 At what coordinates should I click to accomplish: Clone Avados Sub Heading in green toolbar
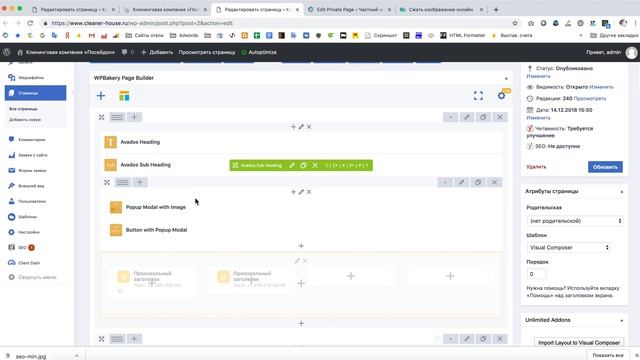tap(303, 165)
